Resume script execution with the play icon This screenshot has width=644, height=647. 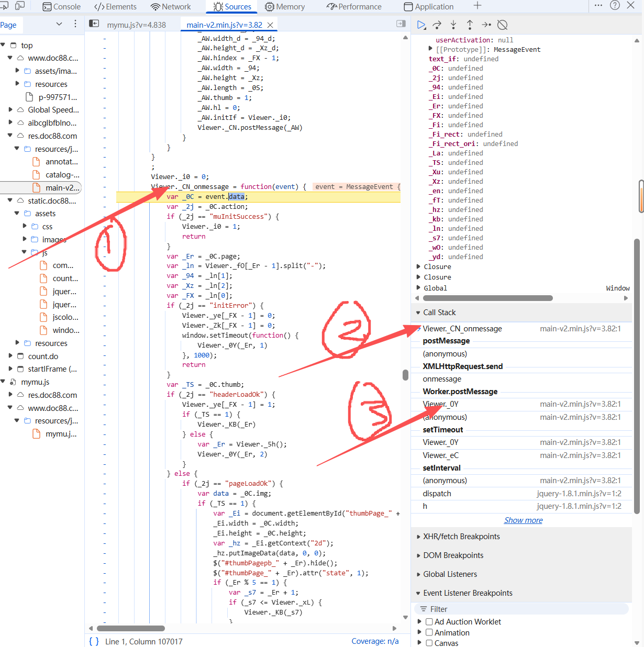(421, 25)
